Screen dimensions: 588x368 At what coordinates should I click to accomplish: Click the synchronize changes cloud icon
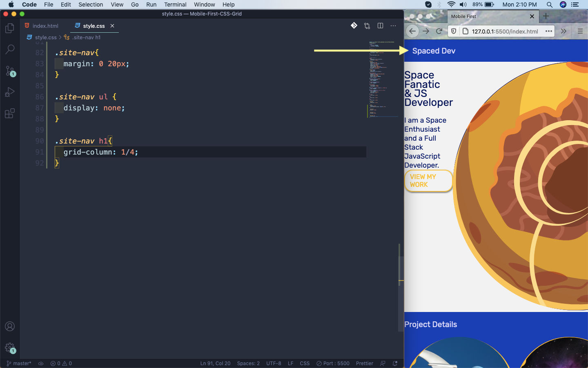click(x=41, y=363)
